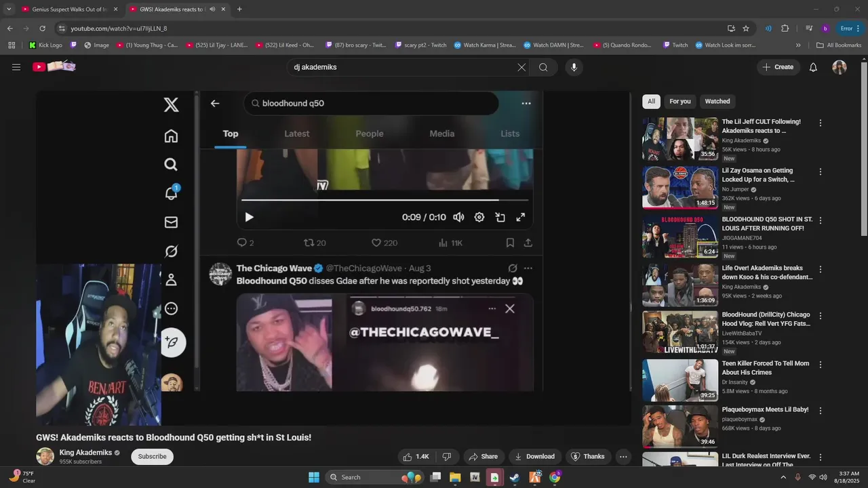Subscribe to King Akademiks

coord(152,457)
